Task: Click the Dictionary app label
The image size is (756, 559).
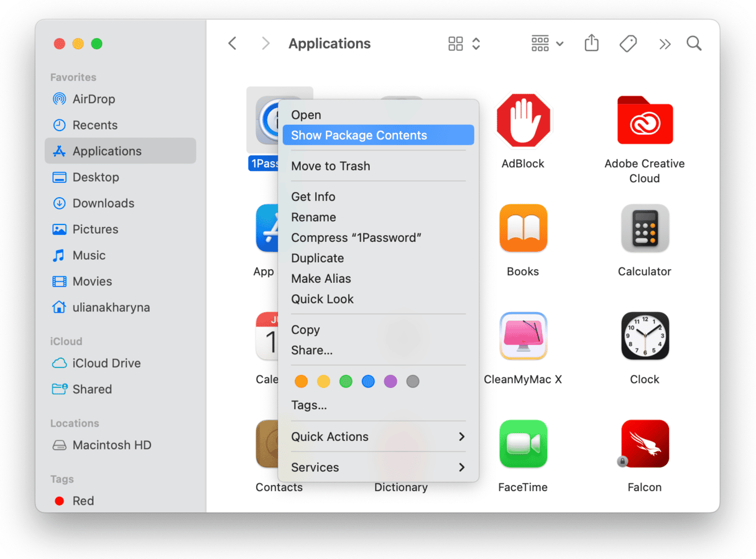Action: coord(401,487)
